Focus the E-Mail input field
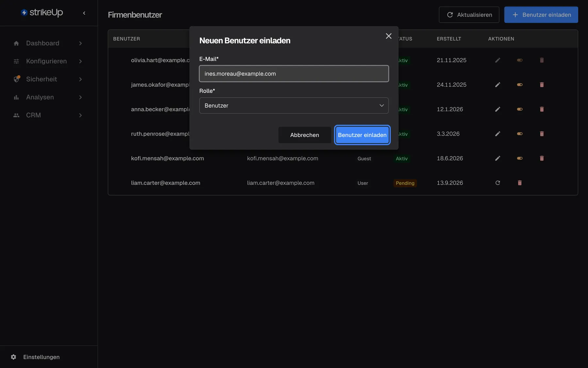Viewport: 588px width, 368px height. coord(294,74)
